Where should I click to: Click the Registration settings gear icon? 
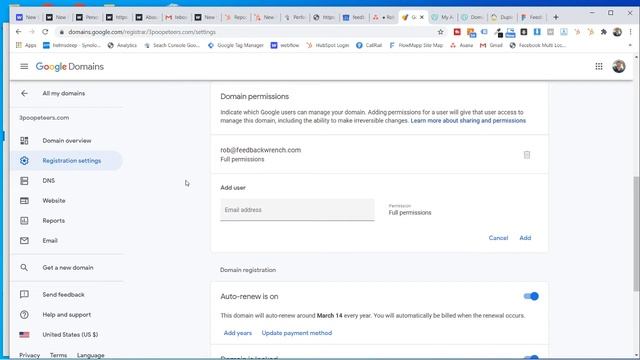pos(24,160)
